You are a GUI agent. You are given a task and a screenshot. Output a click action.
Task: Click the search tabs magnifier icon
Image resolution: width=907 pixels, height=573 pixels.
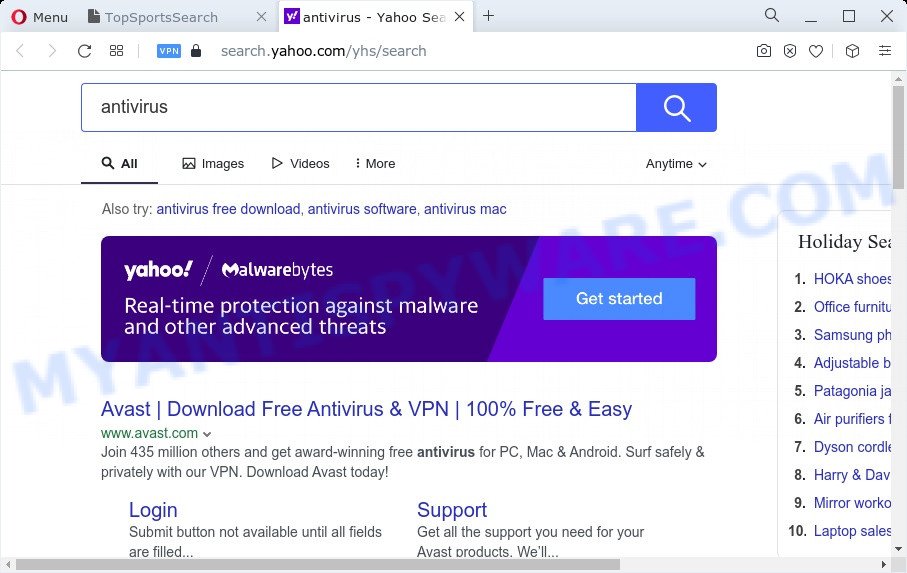[772, 16]
